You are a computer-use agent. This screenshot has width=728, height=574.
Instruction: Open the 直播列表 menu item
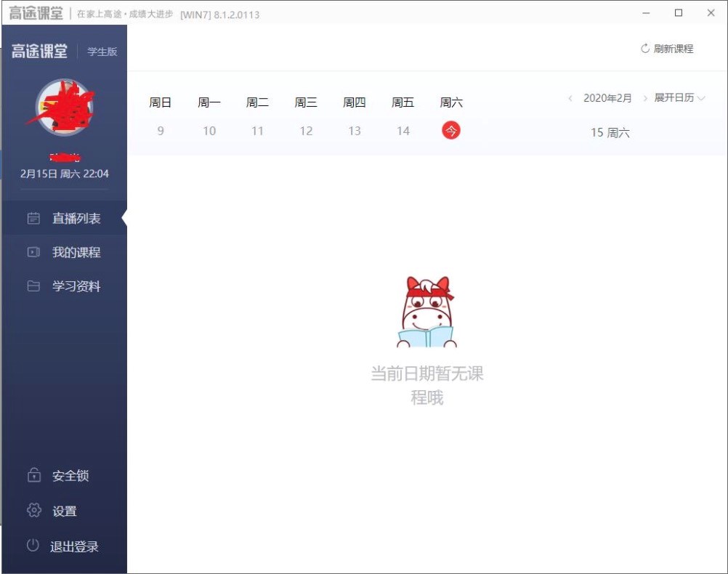coord(64,218)
